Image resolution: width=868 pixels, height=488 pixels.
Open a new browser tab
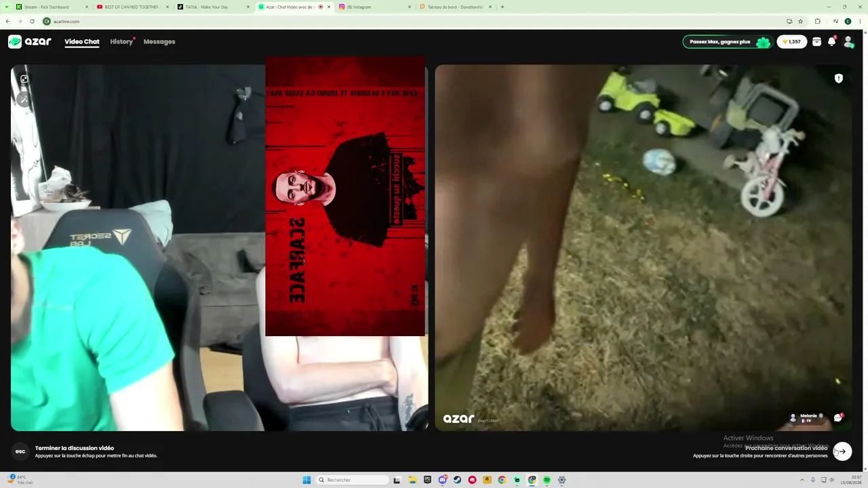(502, 7)
